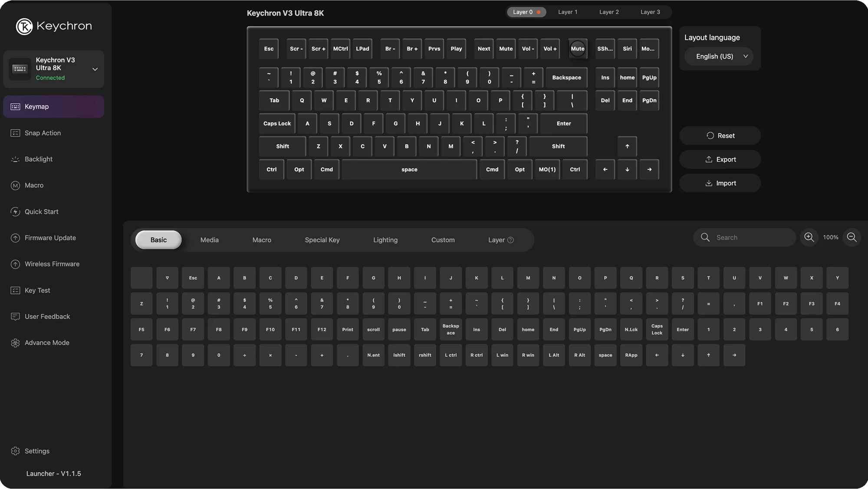Select the up arrow key on keyboard layout
This screenshot has width=868, height=489.
tap(627, 146)
